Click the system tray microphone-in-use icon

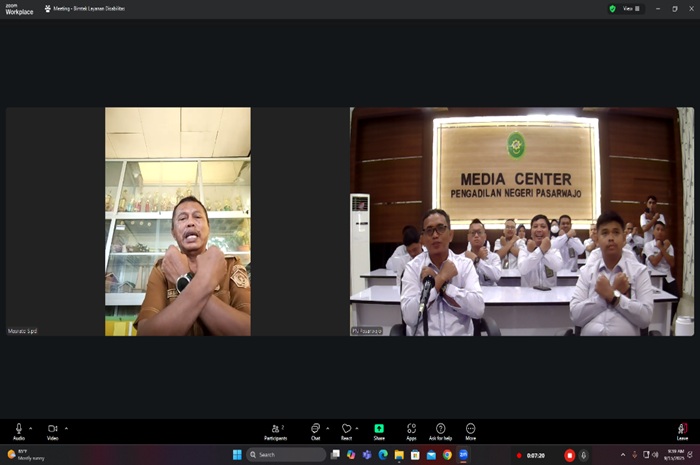click(634, 455)
